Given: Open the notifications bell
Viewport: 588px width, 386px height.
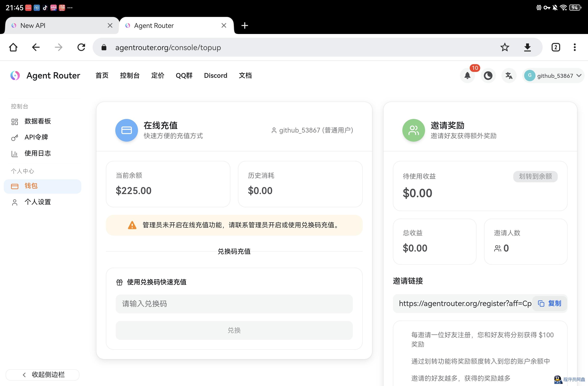Looking at the screenshot, I should click(468, 76).
